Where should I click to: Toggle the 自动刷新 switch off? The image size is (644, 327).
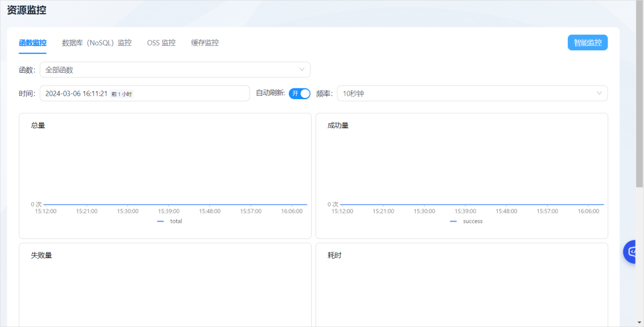tap(299, 94)
